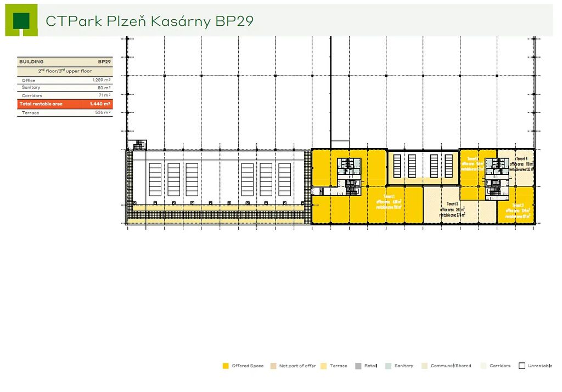Select the "Terrace" legend label
This screenshot has width=562, height=392.
(338, 366)
